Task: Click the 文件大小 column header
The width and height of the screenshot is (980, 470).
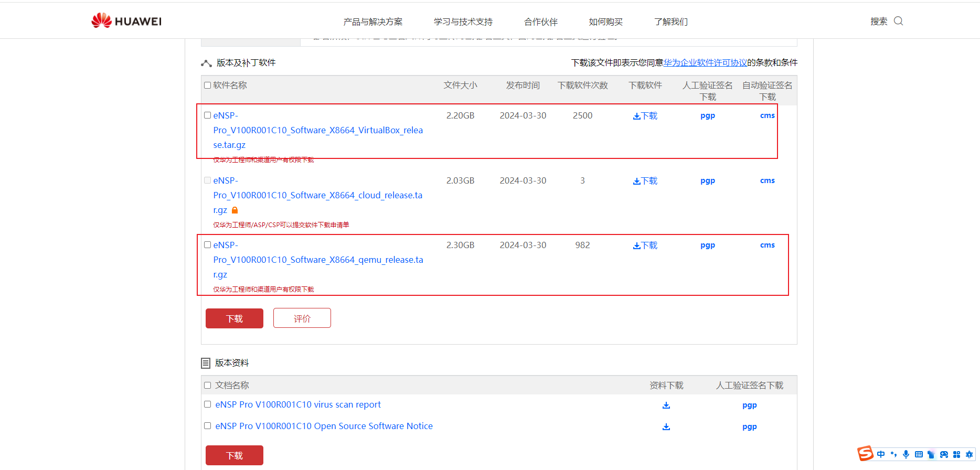Action: coord(461,85)
